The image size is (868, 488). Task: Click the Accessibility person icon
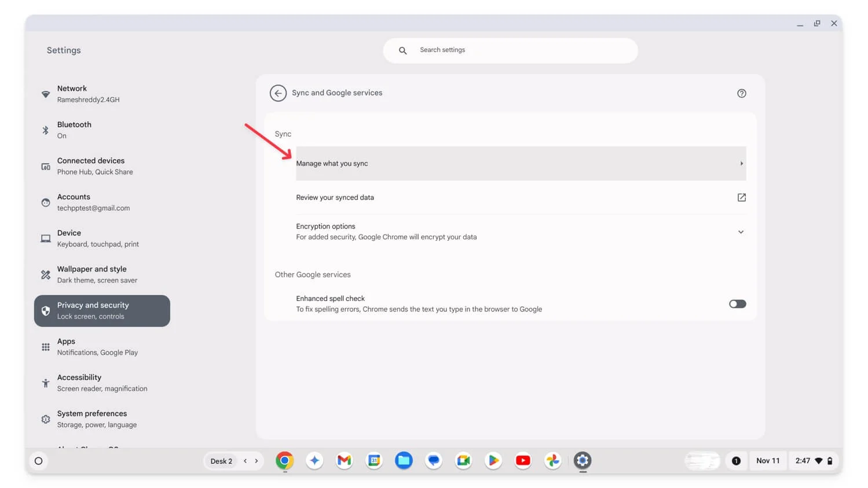(x=46, y=383)
